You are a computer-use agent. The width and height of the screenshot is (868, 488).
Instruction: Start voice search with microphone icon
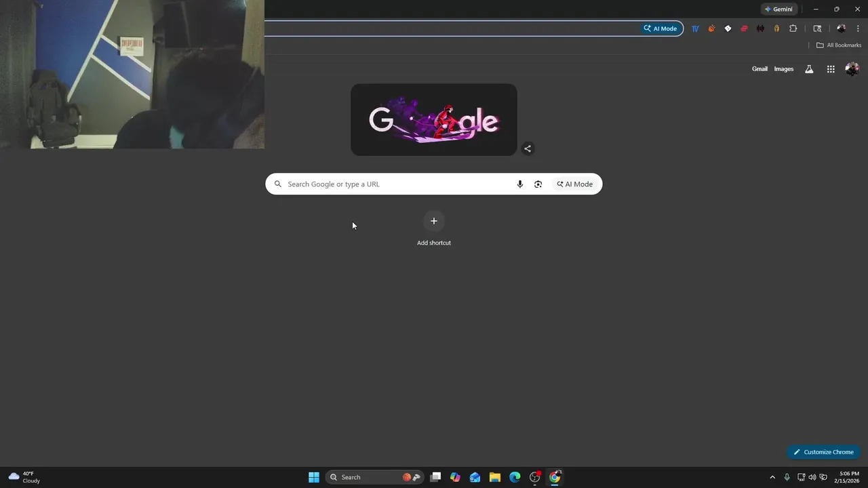[520, 184]
